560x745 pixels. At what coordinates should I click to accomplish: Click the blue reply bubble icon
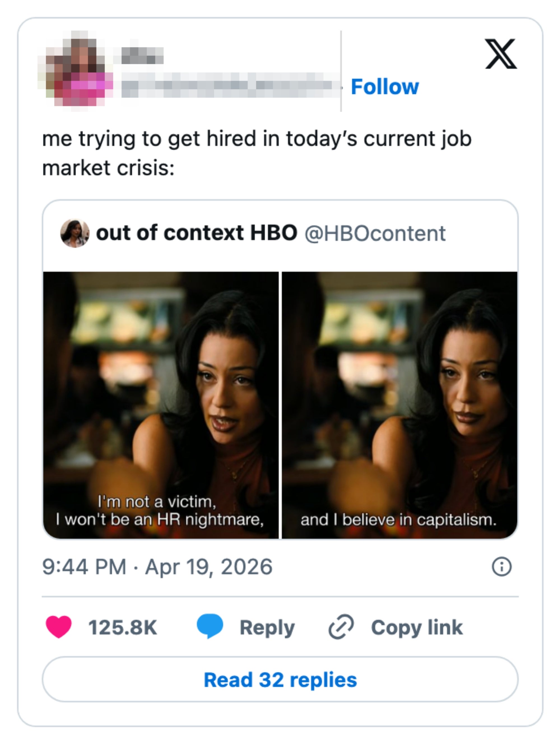click(x=210, y=626)
